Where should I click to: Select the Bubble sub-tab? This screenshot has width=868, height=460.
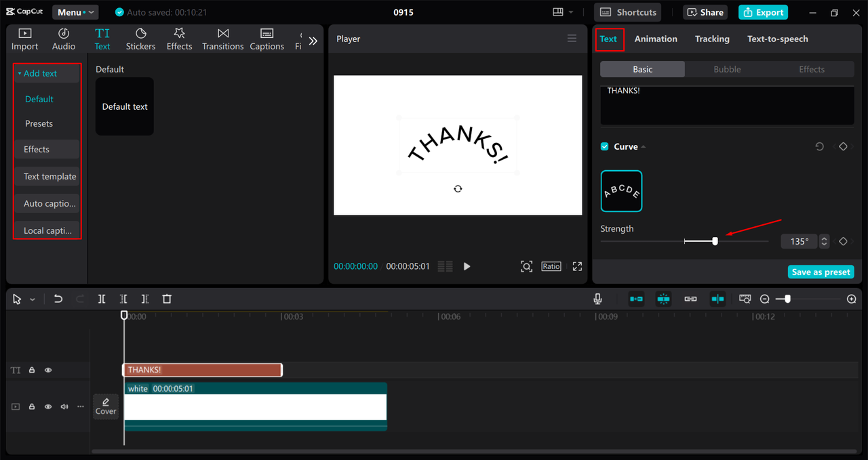coord(727,69)
